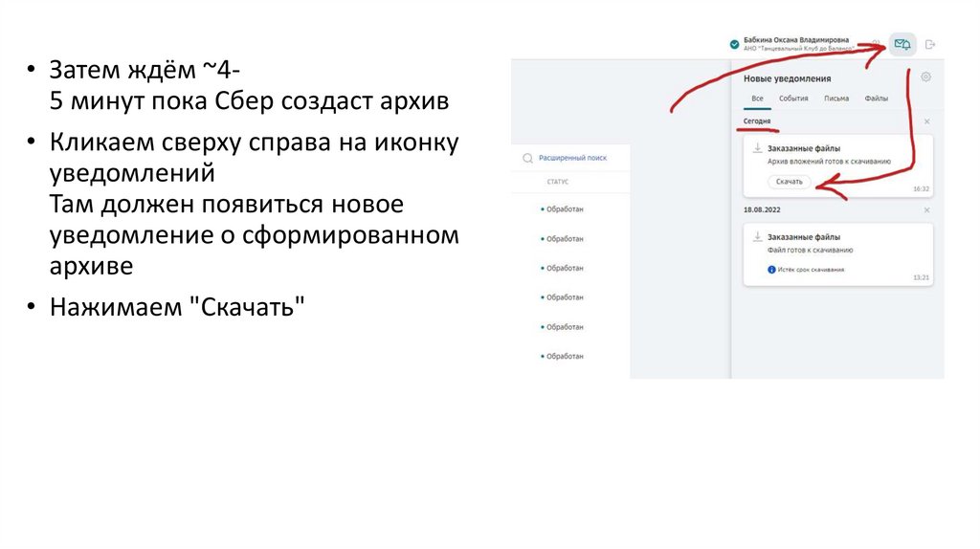Screen dimensions: 980x549
Task: Dismiss the 18.08.2022 notifications group
Action: [x=926, y=210]
